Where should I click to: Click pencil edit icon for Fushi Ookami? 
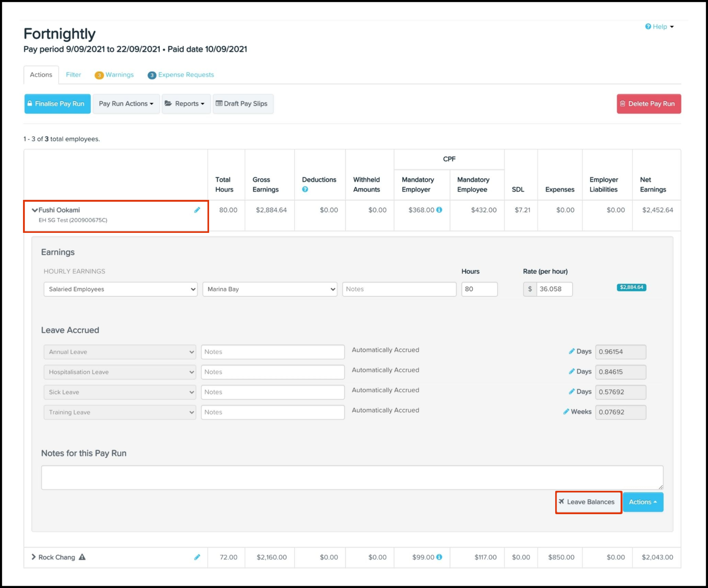197,210
